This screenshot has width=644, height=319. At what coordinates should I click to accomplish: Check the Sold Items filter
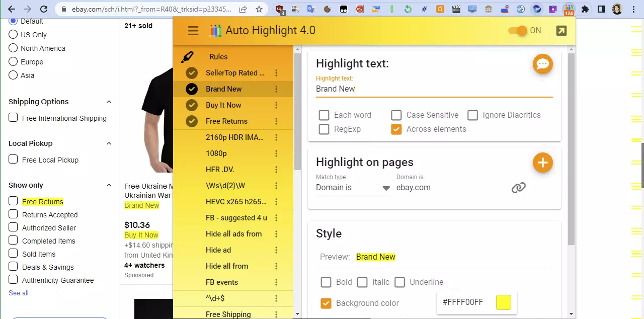coord(13,254)
